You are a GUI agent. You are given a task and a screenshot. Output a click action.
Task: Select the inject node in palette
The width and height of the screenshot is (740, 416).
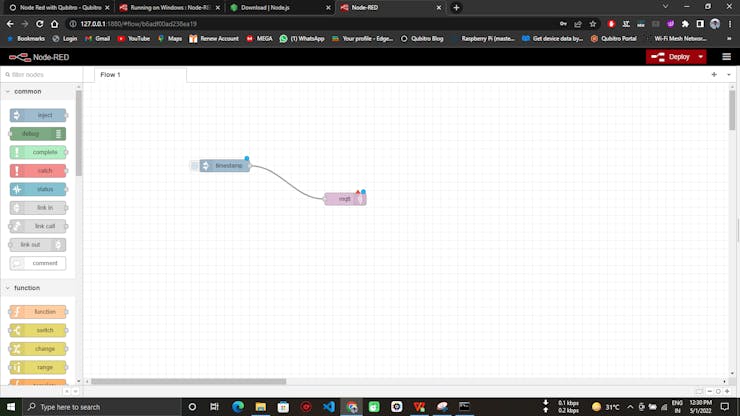click(x=38, y=115)
